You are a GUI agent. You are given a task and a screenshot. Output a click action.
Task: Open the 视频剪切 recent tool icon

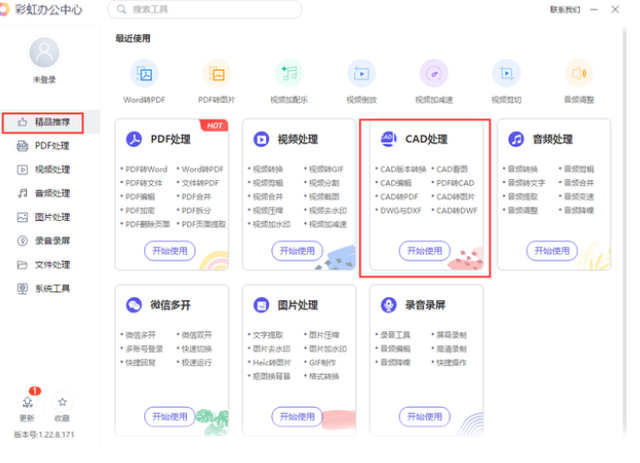pyautogui.click(x=507, y=74)
